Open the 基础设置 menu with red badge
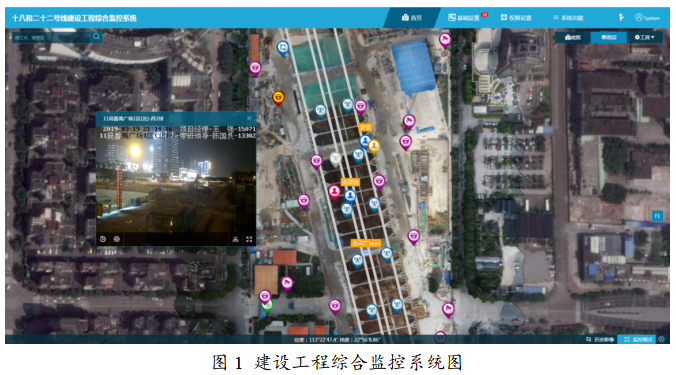 pyautogui.click(x=467, y=18)
